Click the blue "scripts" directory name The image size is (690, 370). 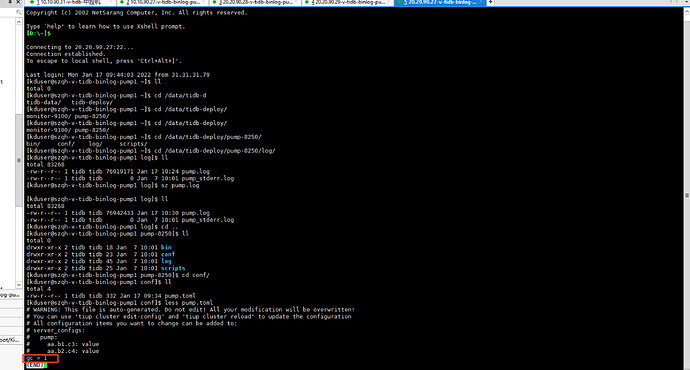(173, 268)
